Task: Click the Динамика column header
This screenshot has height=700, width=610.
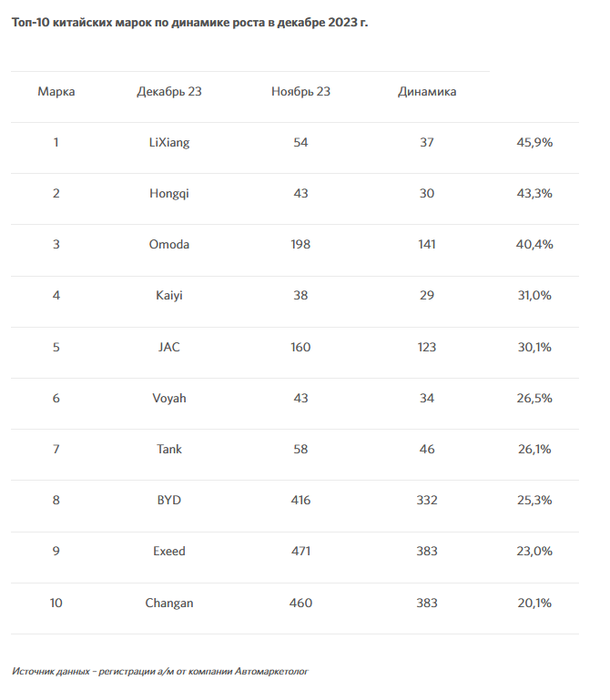Action: tap(427, 92)
